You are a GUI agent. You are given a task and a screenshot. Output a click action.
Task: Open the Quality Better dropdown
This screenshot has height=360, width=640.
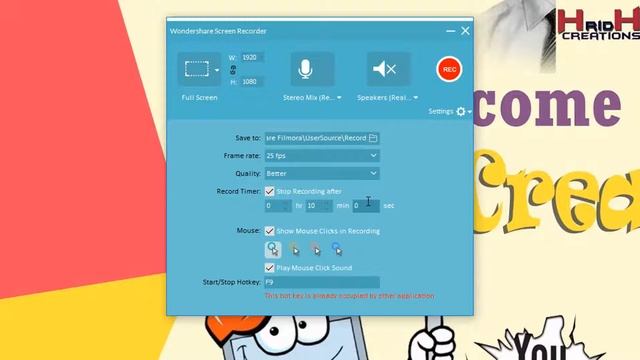322,173
